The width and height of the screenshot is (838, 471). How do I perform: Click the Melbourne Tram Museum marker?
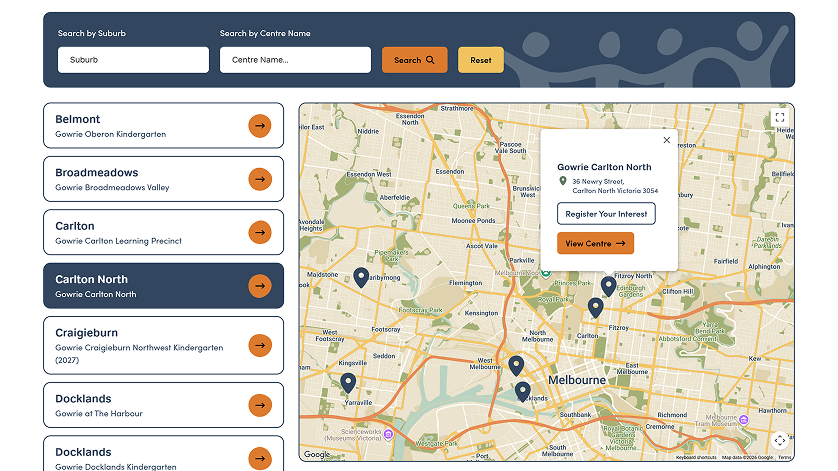pyautogui.click(x=743, y=420)
